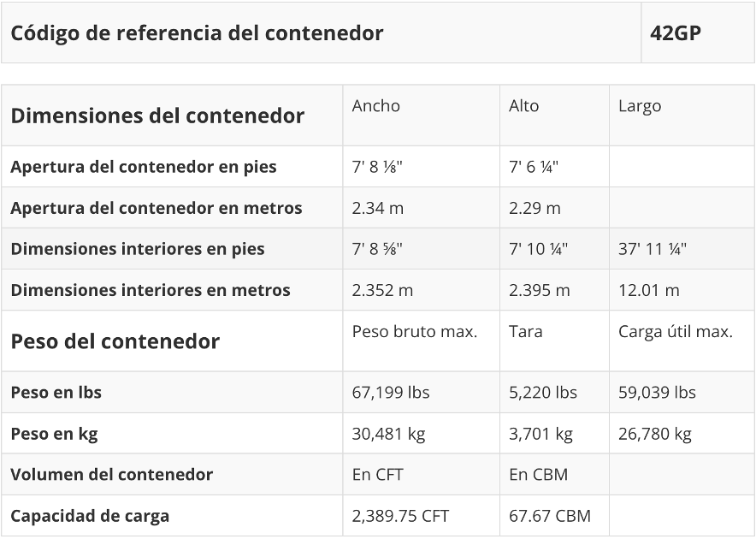Click the Ancho column header

coord(376,106)
